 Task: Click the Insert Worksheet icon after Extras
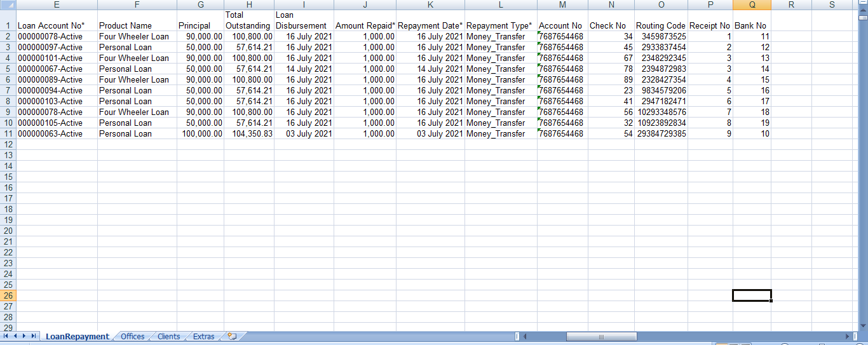point(232,337)
